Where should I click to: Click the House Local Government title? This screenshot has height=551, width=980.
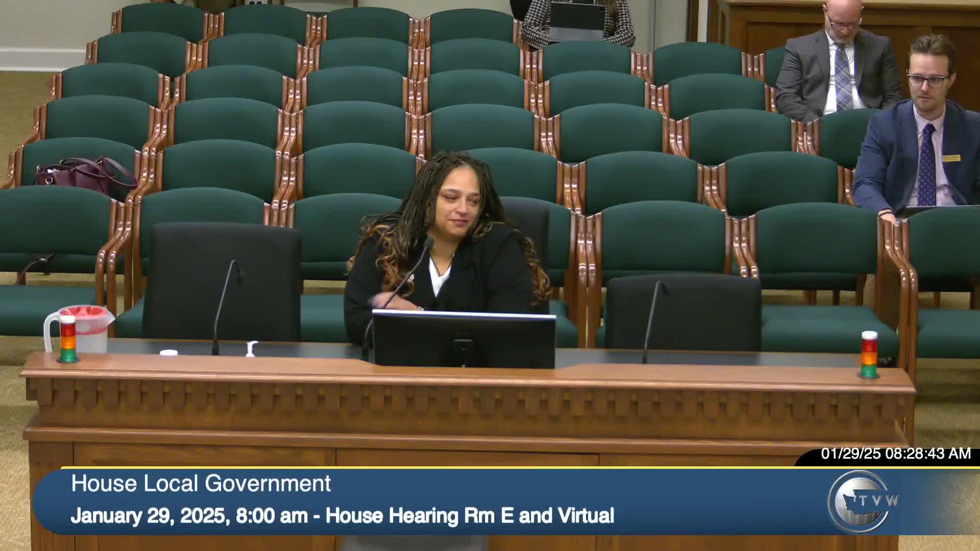tap(201, 484)
